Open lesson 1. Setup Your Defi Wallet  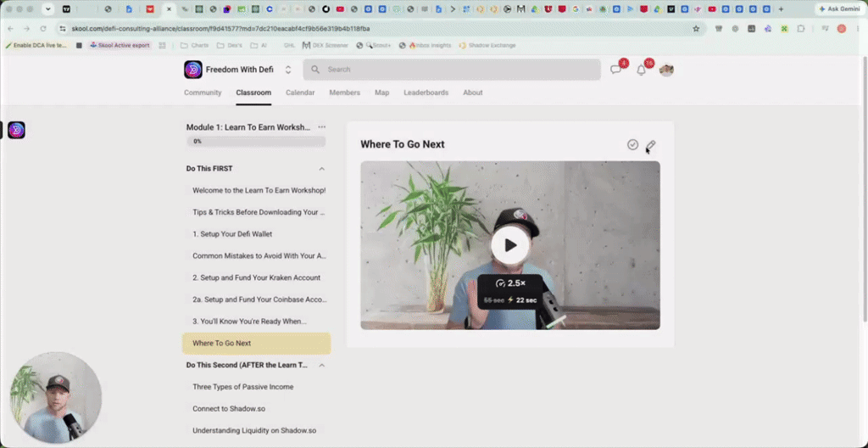pyautogui.click(x=257, y=234)
